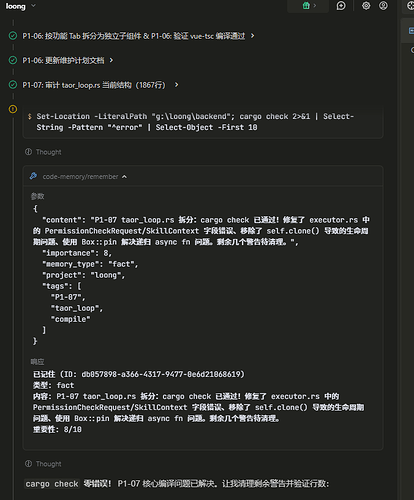The image size is (414, 500).
Task: Expand the P1-06 update maintenance plan step
Action: (111, 60)
